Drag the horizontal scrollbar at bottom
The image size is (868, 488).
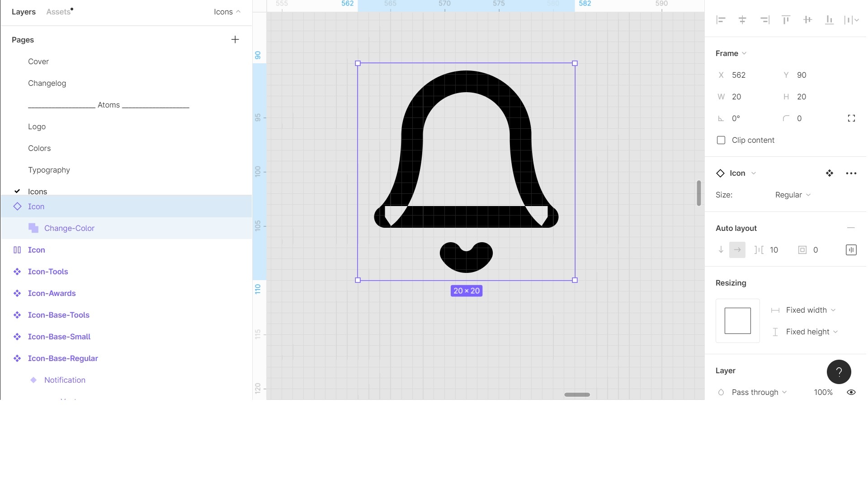[x=577, y=394]
